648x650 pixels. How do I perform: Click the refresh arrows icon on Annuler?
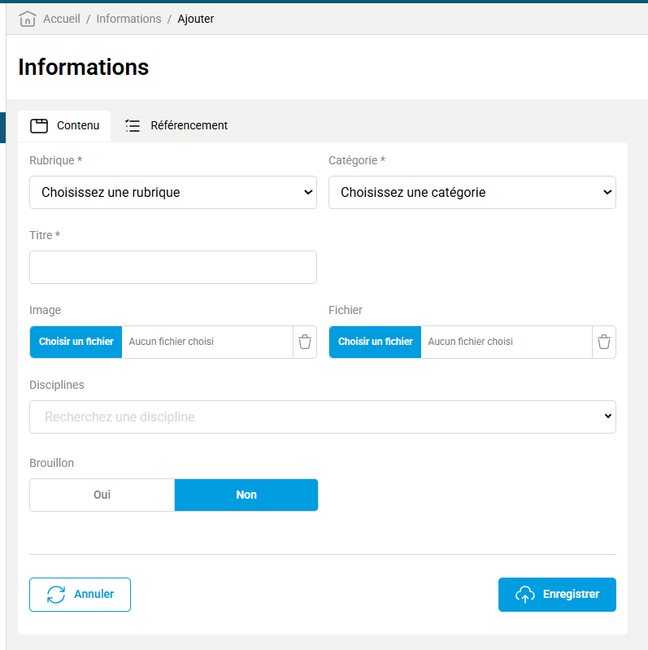coord(56,594)
